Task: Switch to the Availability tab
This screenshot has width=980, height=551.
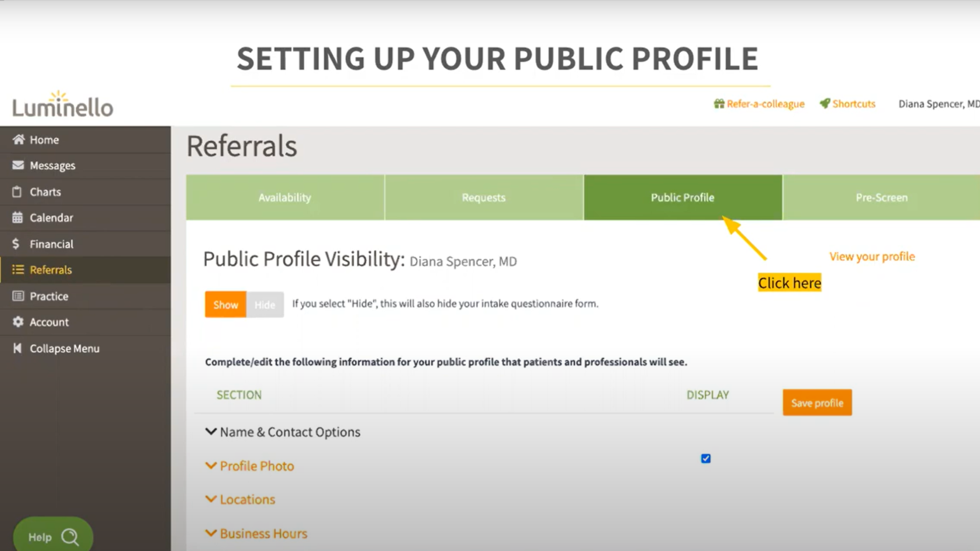Action: coord(285,197)
